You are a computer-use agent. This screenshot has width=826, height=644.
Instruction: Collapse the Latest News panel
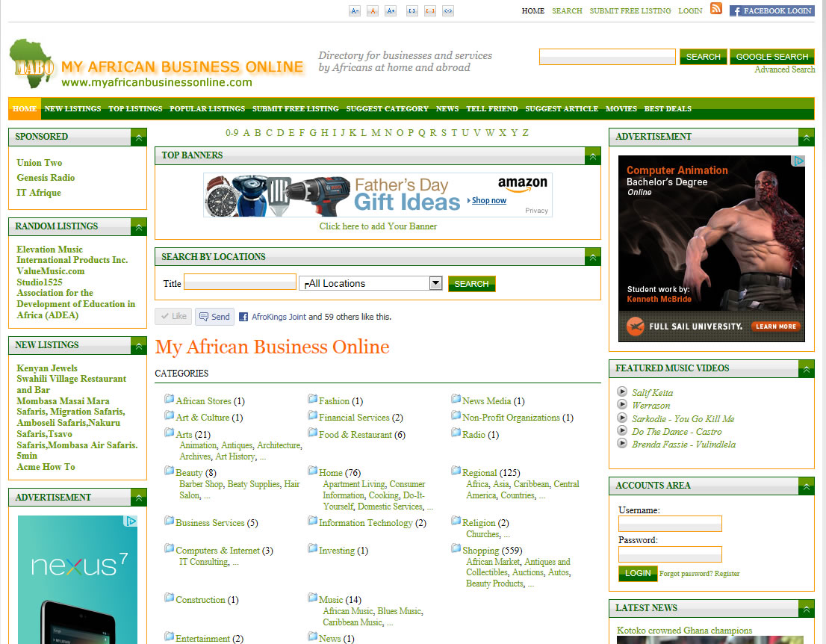click(x=806, y=609)
